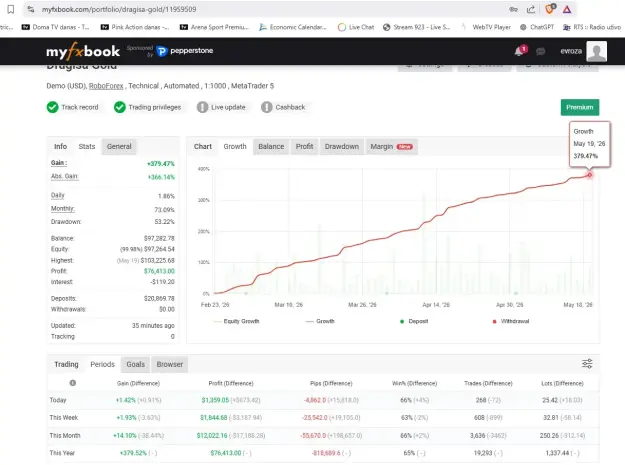Click the share page icon
Image resolution: width=625 pixels, height=465 pixels.
pos(531,9)
